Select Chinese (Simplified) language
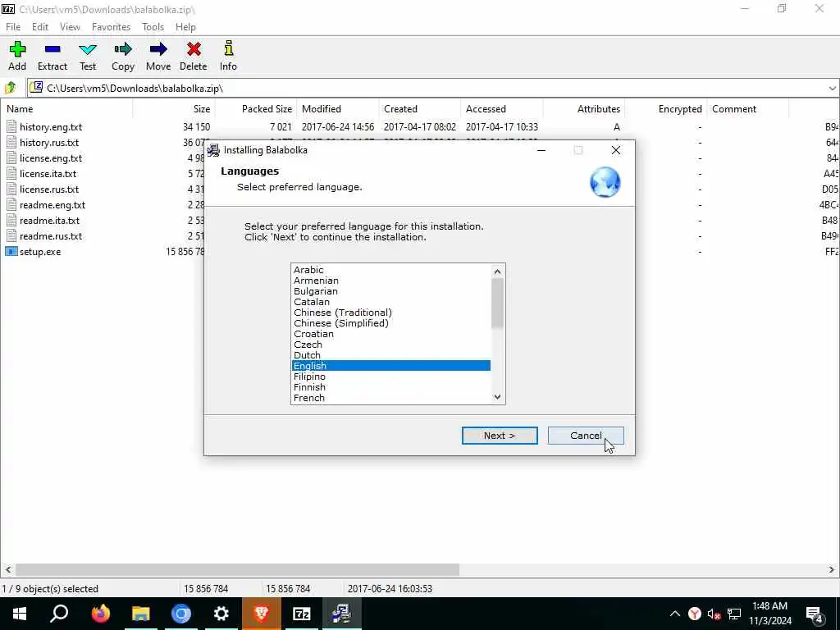 [x=391, y=323]
